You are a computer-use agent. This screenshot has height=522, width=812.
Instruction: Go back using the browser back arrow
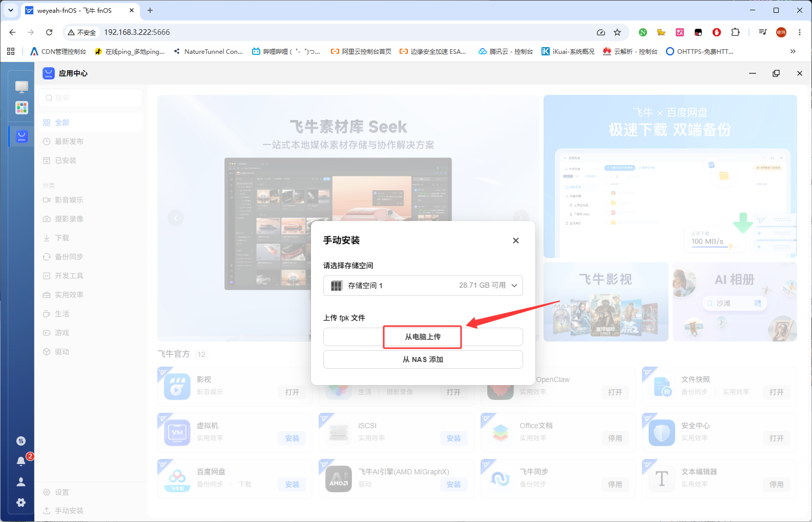(x=12, y=32)
